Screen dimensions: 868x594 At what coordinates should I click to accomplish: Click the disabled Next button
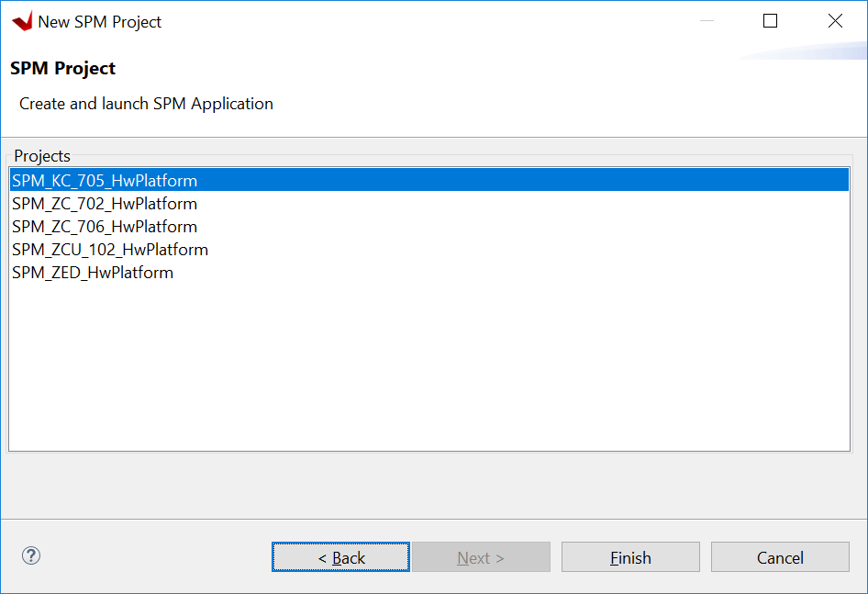481,556
